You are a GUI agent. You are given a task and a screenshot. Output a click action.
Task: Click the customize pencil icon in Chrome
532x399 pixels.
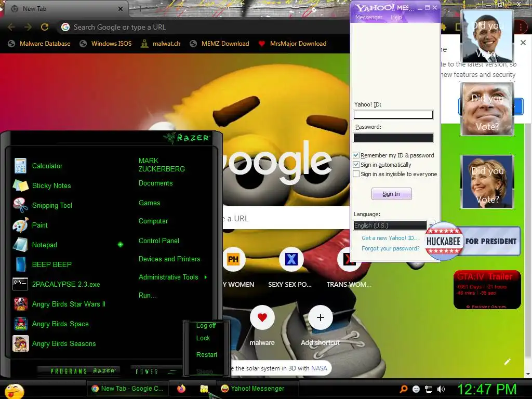pos(507,362)
